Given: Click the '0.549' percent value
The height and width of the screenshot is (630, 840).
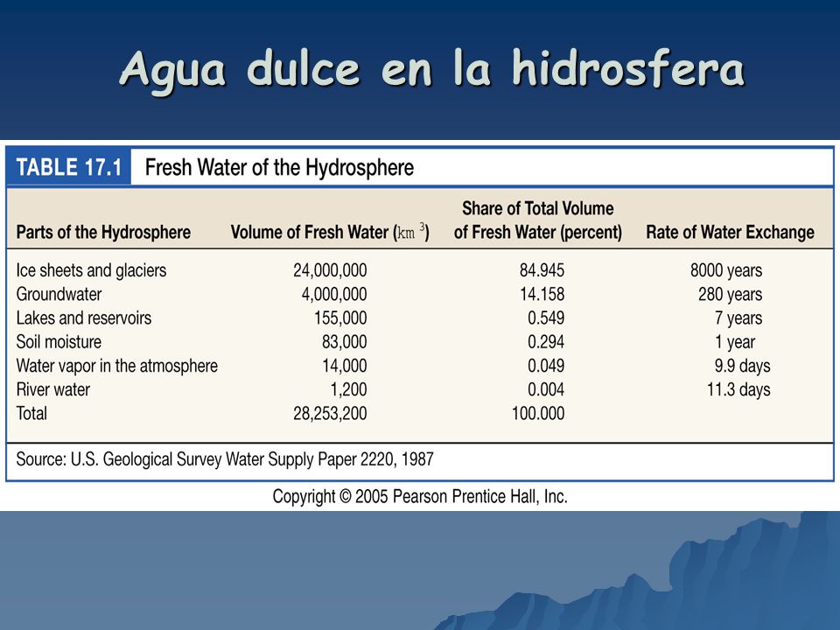Looking at the screenshot, I should point(546,318).
